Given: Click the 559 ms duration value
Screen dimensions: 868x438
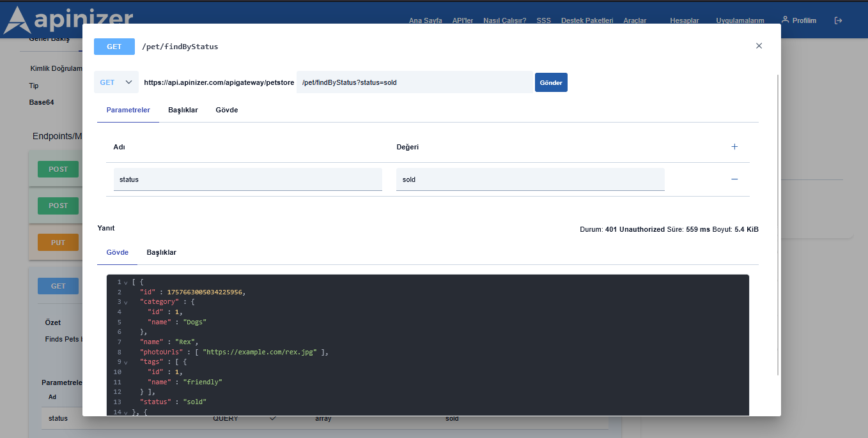Looking at the screenshot, I should click(x=697, y=229).
